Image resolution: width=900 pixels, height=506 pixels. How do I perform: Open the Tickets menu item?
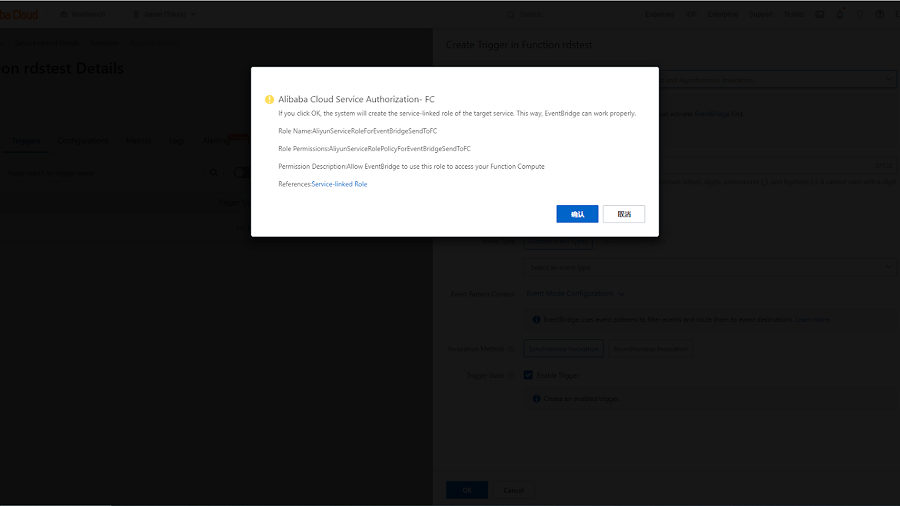[794, 14]
